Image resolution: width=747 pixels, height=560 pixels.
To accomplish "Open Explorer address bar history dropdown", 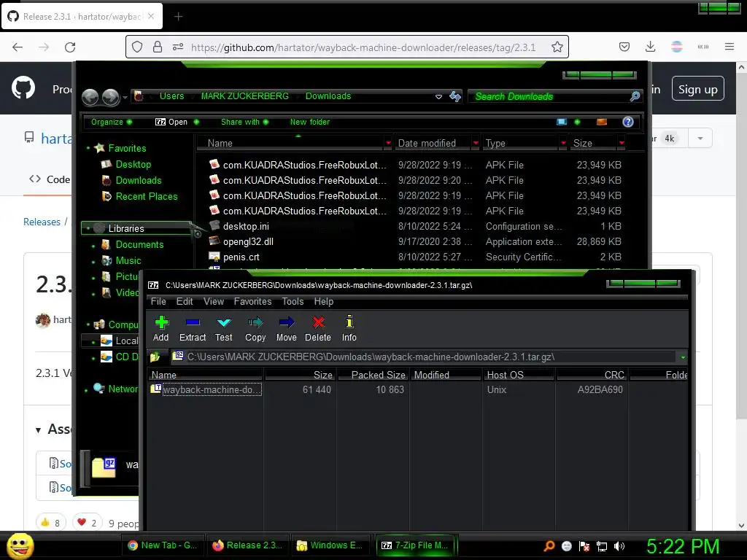I will point(438,97).
